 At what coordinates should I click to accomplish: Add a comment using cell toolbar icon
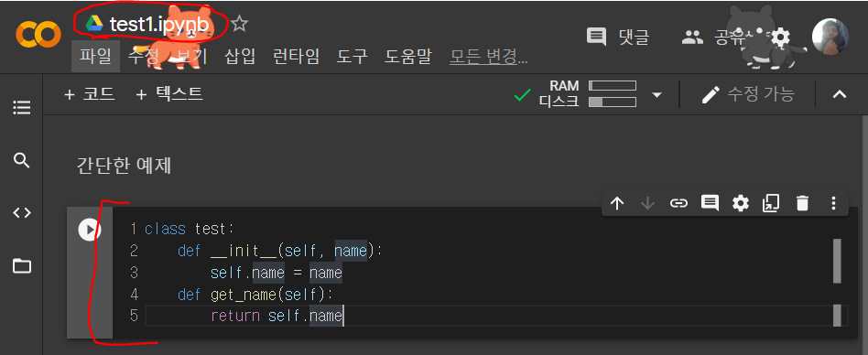[x=709, y=203]
